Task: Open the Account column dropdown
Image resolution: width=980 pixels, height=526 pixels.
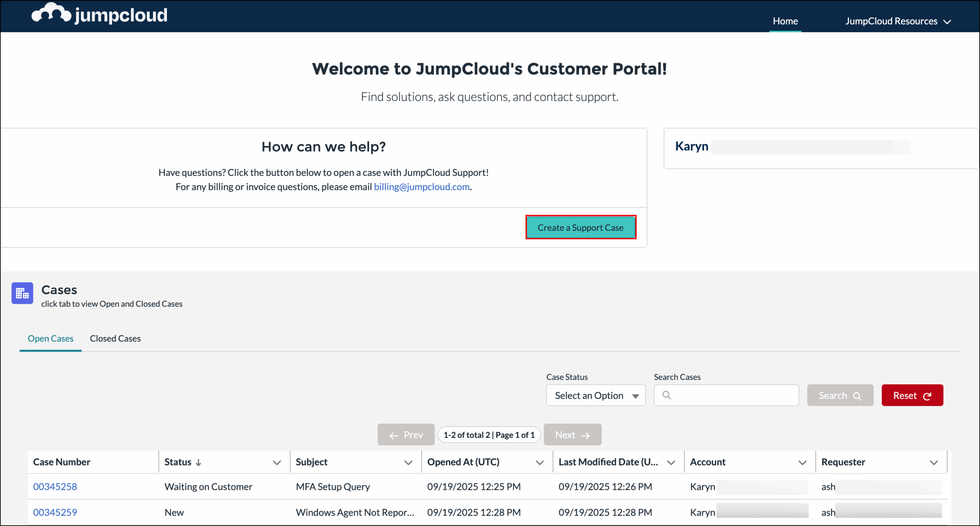Action: (x=803, y=462)
